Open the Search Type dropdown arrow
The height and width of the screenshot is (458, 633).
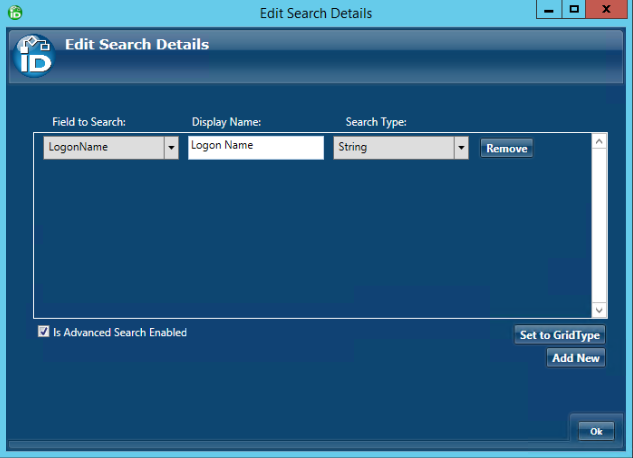tap(461, 148)
